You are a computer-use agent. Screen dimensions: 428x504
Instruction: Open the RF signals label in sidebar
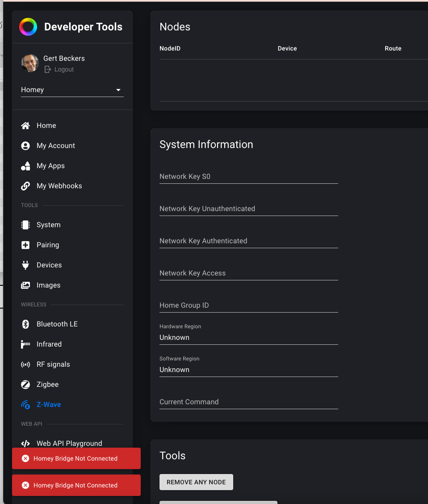click(x=53, y=364)
